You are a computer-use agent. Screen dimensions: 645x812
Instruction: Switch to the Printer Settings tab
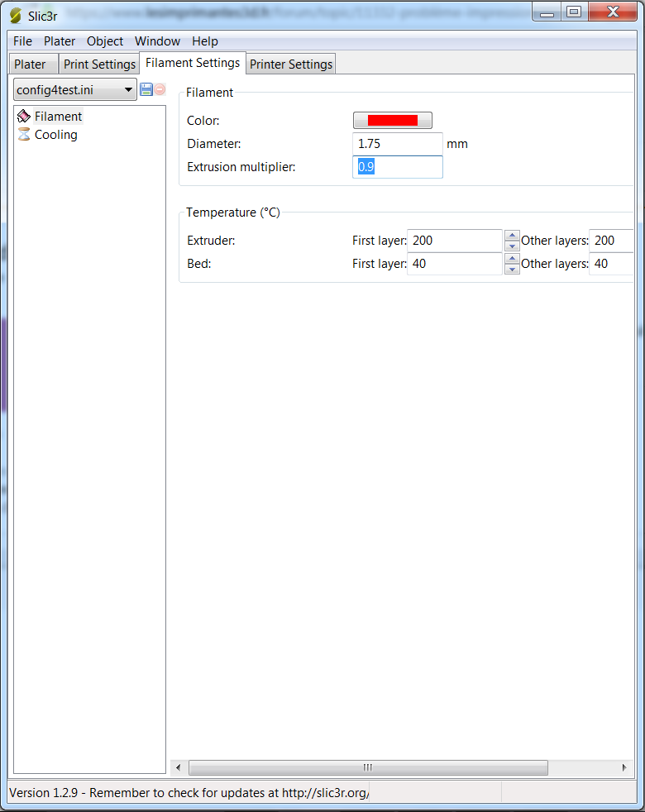click(x=291, y=64)
